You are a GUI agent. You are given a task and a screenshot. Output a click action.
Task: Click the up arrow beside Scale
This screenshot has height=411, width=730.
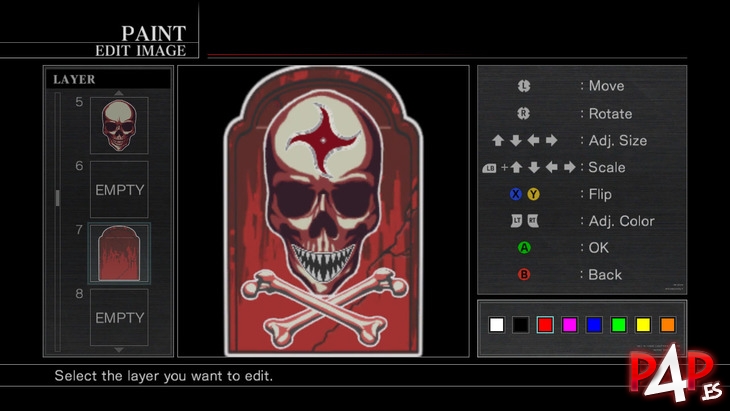coord(516,167)
